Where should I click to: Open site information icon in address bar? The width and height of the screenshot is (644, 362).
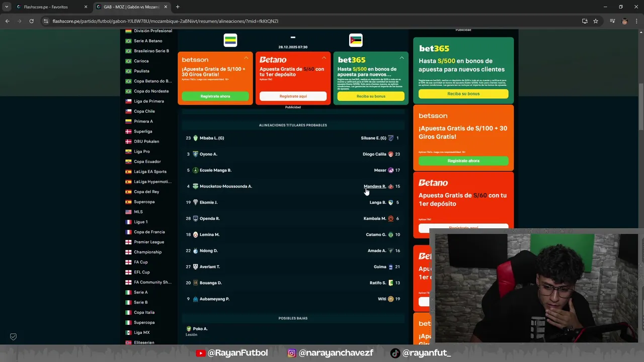tap(46, 21)
